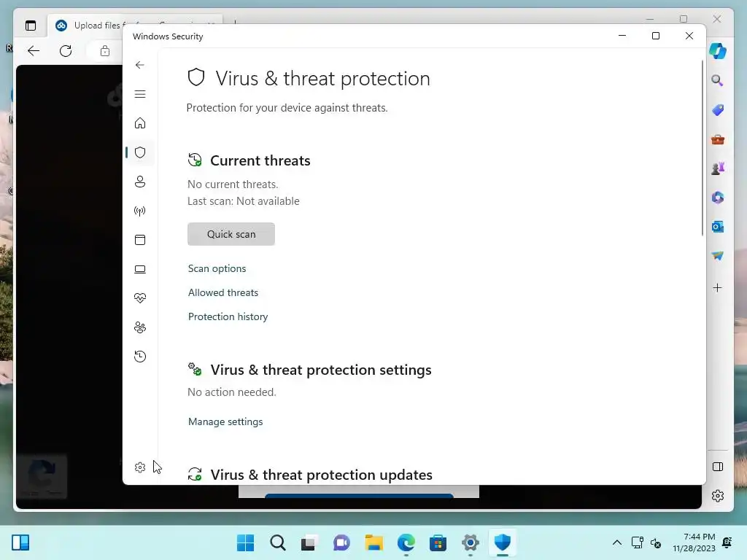Open taskbar Search

[278, 542]
